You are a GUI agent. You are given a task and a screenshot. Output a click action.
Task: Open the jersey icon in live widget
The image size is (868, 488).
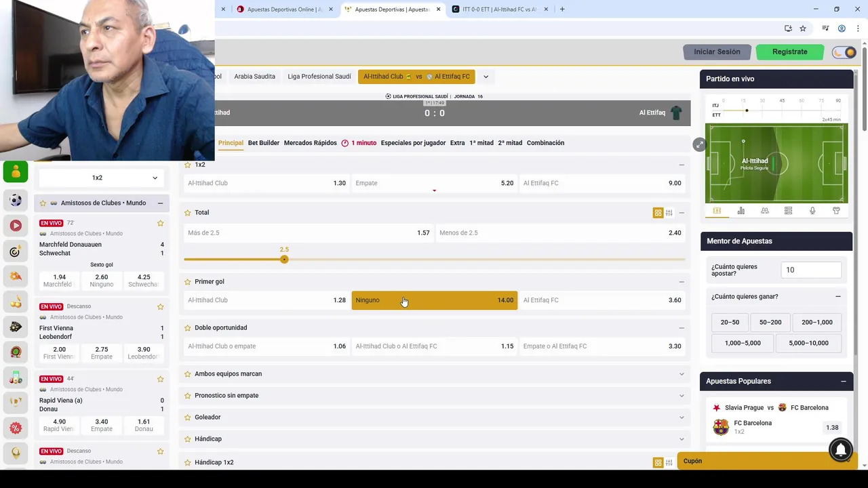coord(836,211)
